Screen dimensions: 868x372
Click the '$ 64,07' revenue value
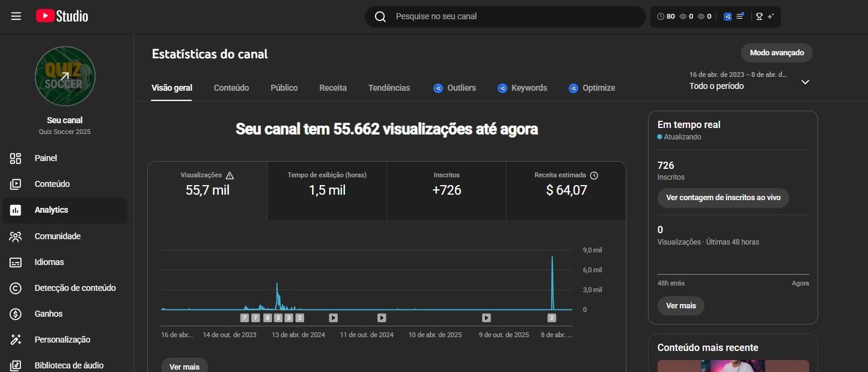(x=566, y=191)
